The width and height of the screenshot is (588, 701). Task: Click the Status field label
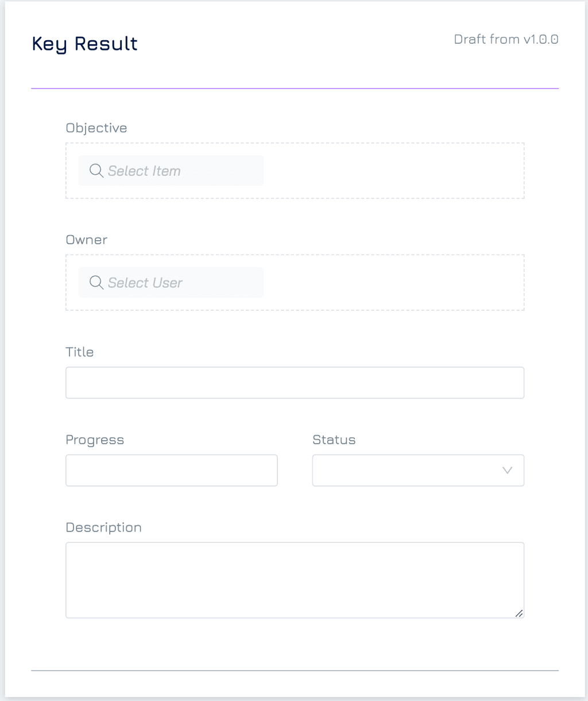(334, 440)
